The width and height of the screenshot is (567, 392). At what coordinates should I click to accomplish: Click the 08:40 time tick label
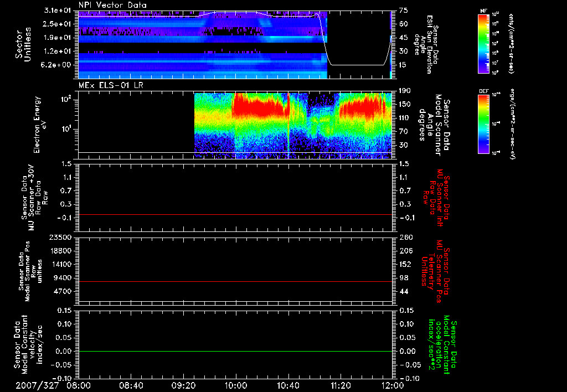point(131,385)
